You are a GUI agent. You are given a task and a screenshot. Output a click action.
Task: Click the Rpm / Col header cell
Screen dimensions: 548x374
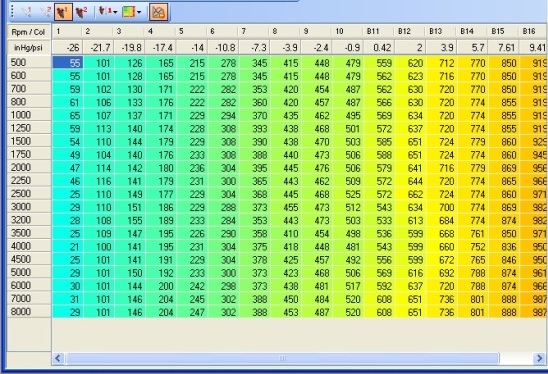click(x=29, y=32)
